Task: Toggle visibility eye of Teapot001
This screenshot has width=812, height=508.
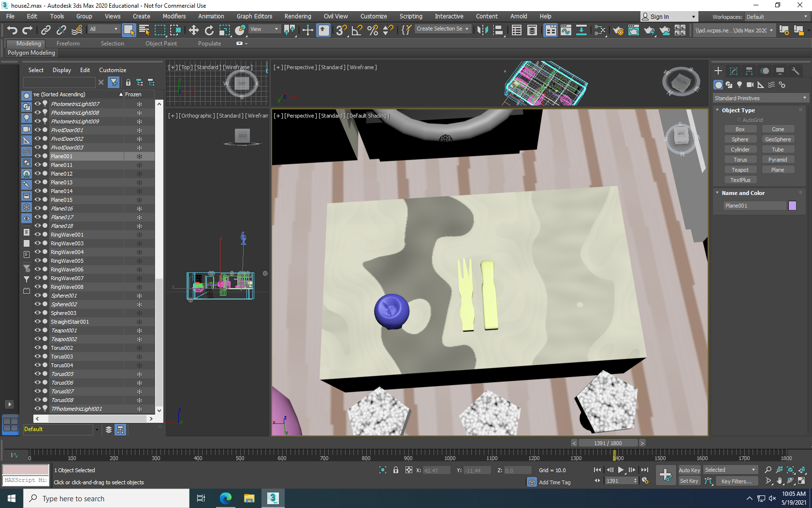Action: click(37, 330)
